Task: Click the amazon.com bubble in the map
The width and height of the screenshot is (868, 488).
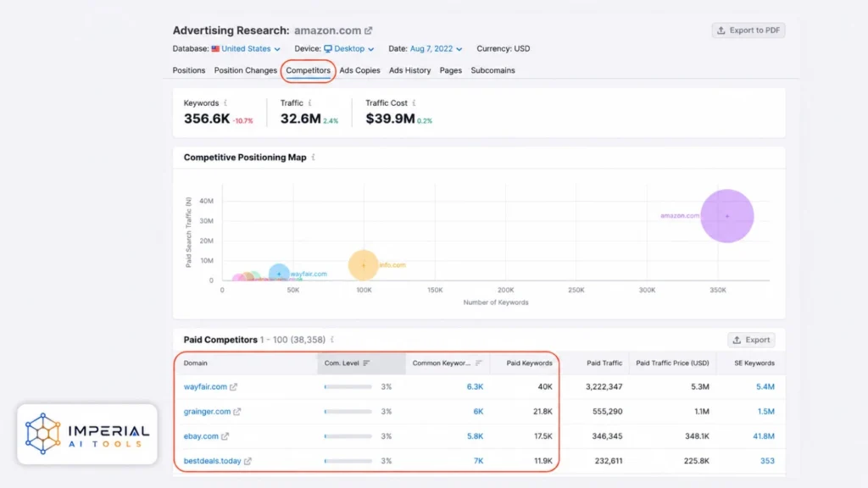Action: (726, 216)
